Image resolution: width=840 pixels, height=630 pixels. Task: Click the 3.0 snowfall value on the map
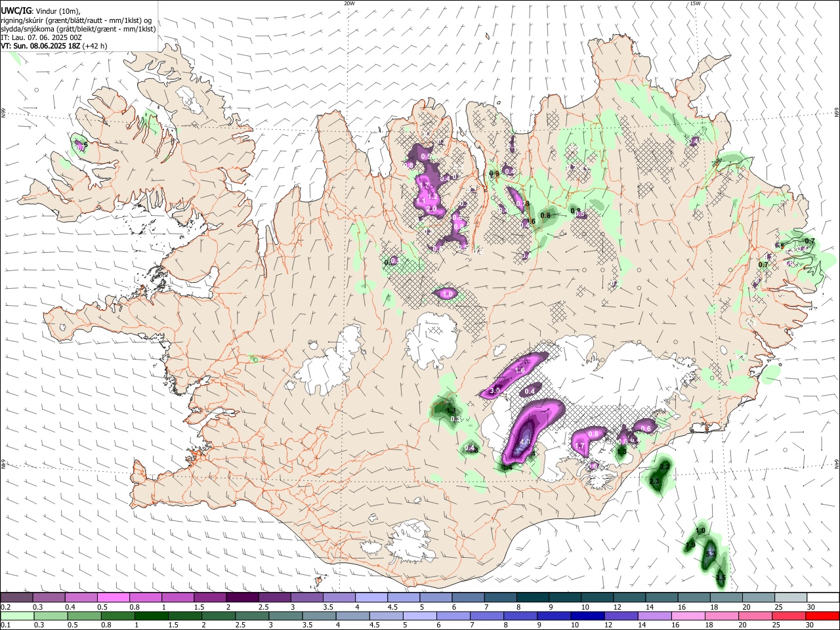[495, 390]
